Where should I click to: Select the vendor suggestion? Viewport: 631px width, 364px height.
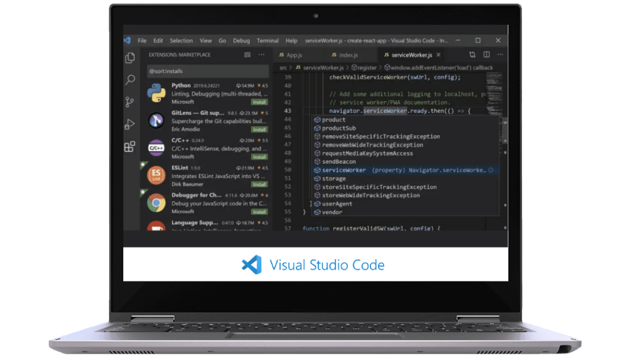(405, 212)
